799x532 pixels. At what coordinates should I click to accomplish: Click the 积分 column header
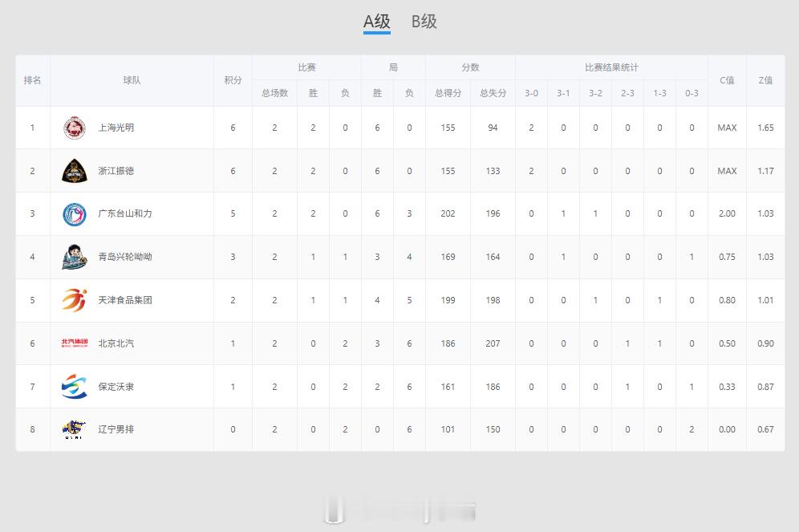(x=233, y=80)
